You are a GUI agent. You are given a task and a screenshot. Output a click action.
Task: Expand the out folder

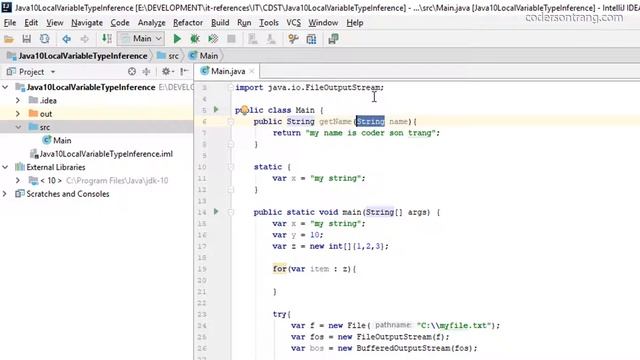coord(18,114)
